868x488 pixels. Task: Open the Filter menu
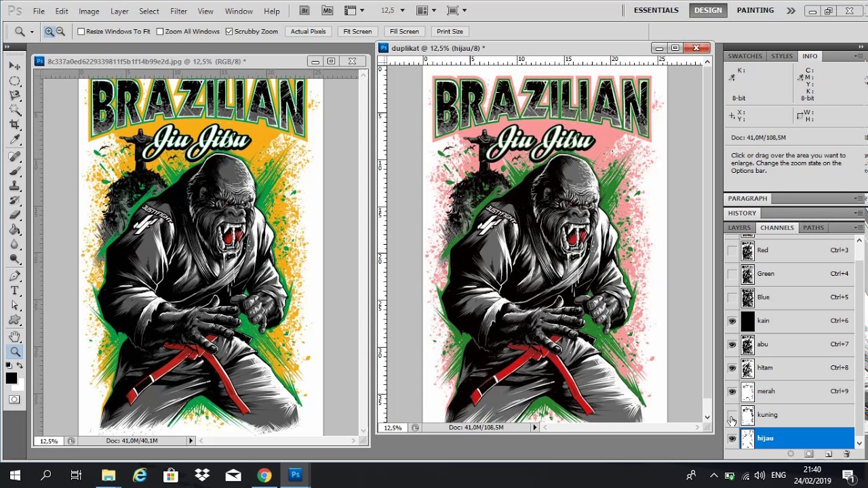(179, 12)
